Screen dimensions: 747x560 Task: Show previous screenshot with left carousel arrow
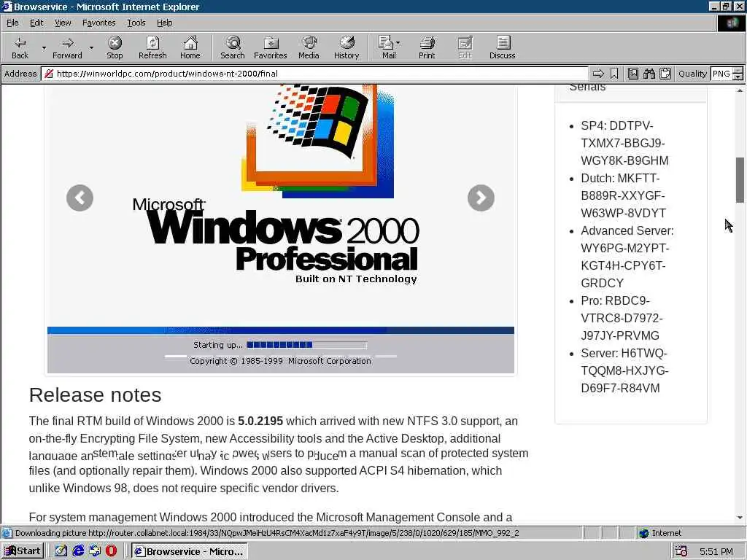tap(80, 198)
